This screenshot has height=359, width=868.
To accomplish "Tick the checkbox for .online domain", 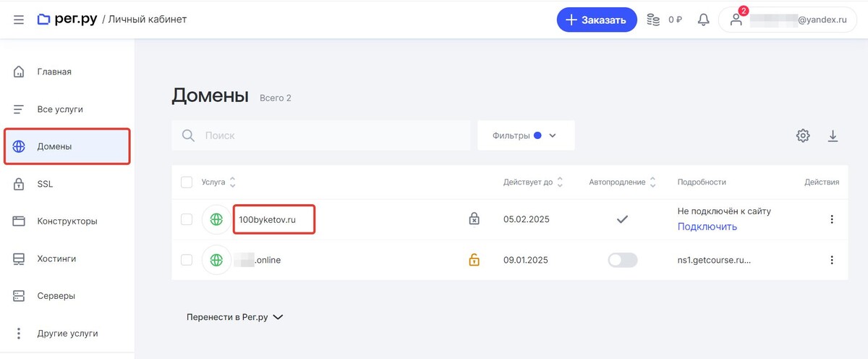I will (x=187, y=260).
